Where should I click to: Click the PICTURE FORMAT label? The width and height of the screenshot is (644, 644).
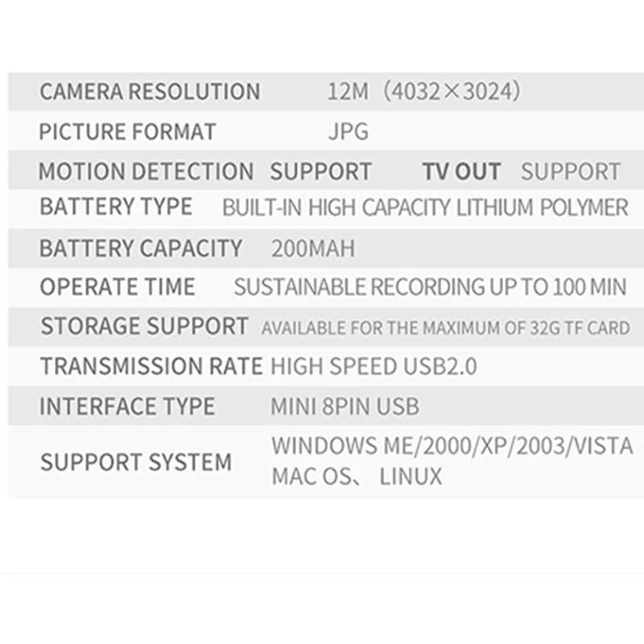(x=127, y=131)
